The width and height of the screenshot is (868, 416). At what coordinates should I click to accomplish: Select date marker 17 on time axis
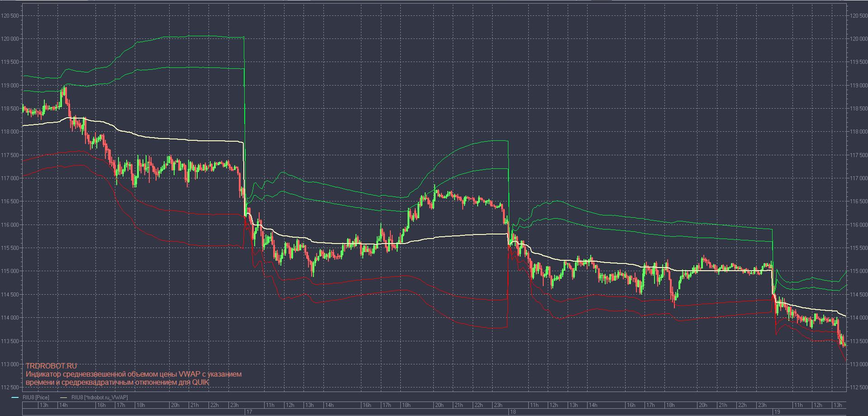pos(249,412)
